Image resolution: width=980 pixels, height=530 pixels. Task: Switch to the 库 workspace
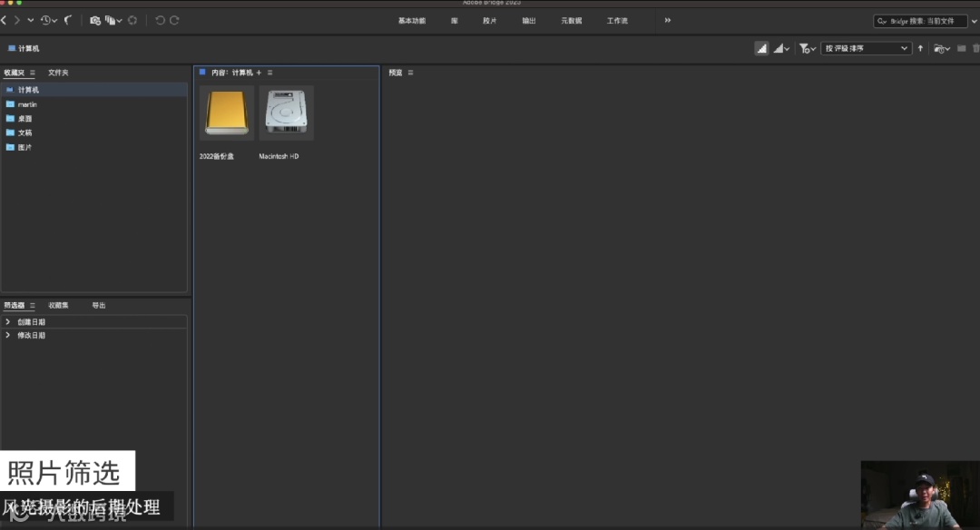(455, 21)
